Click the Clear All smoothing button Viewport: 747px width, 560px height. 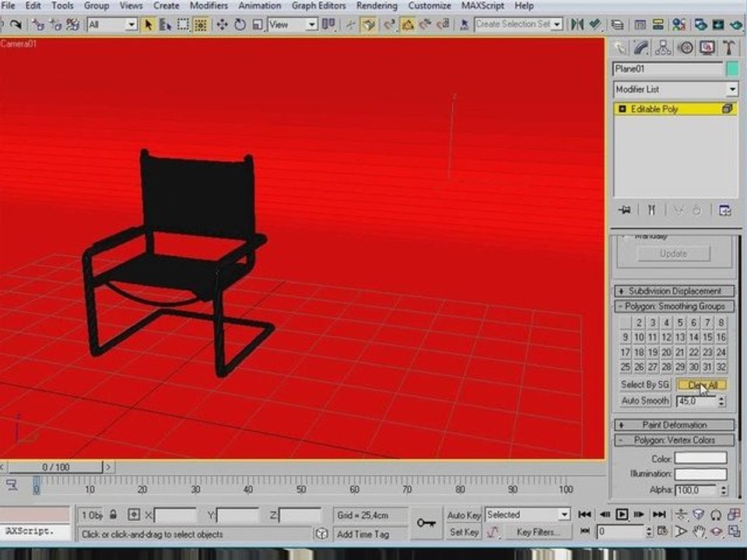pos(702,385)
